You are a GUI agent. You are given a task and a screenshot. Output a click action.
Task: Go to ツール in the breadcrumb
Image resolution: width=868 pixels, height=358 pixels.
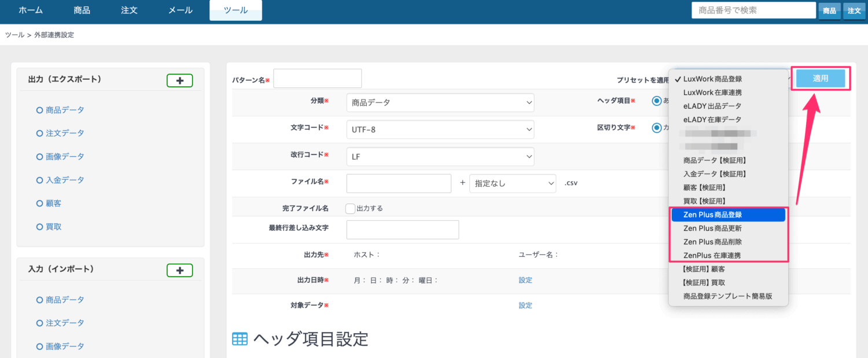14,35
